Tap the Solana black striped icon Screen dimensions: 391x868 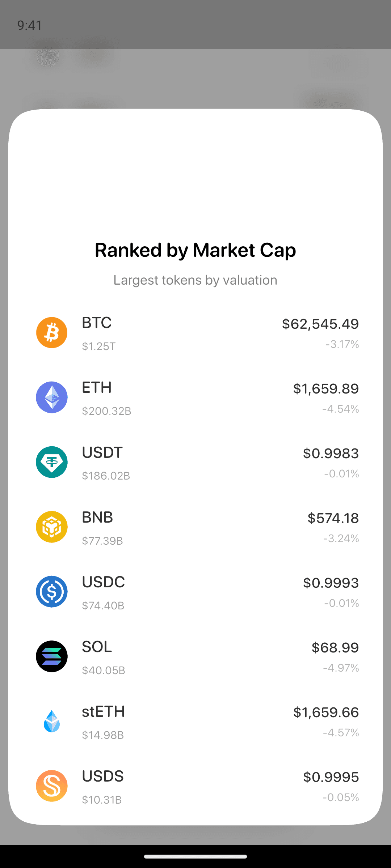tap(52, 656)
